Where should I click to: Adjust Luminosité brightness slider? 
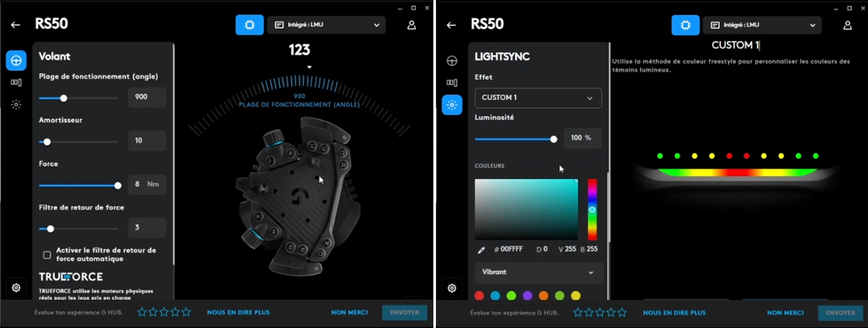553,139
